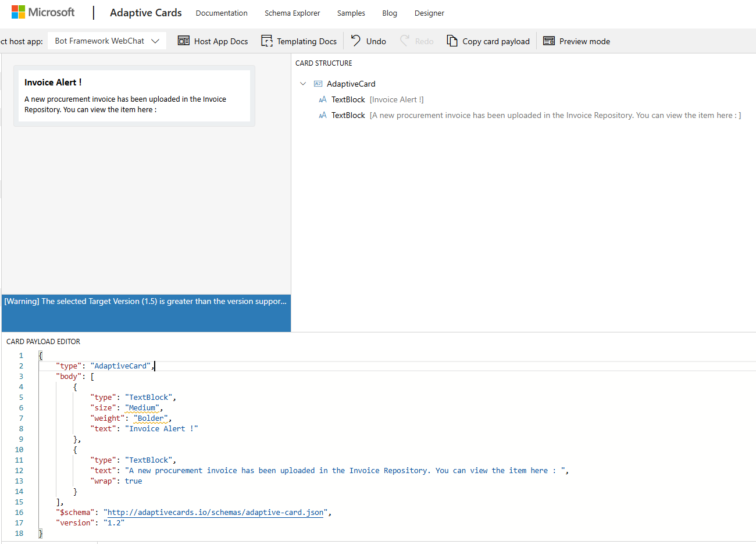
Task: Click the procurement invoice text in card preview
Action: click(125, 104)
